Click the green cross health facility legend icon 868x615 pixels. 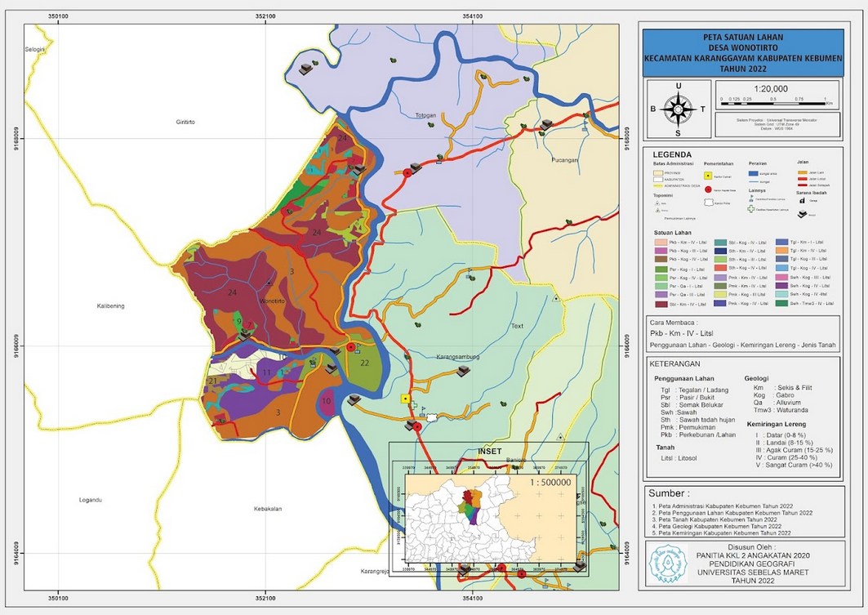[x=753, y=209]
